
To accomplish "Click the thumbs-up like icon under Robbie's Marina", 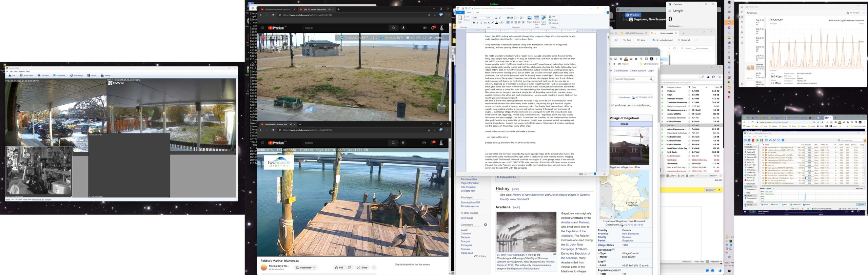I will pyautogui.click(x=336, y=268).
